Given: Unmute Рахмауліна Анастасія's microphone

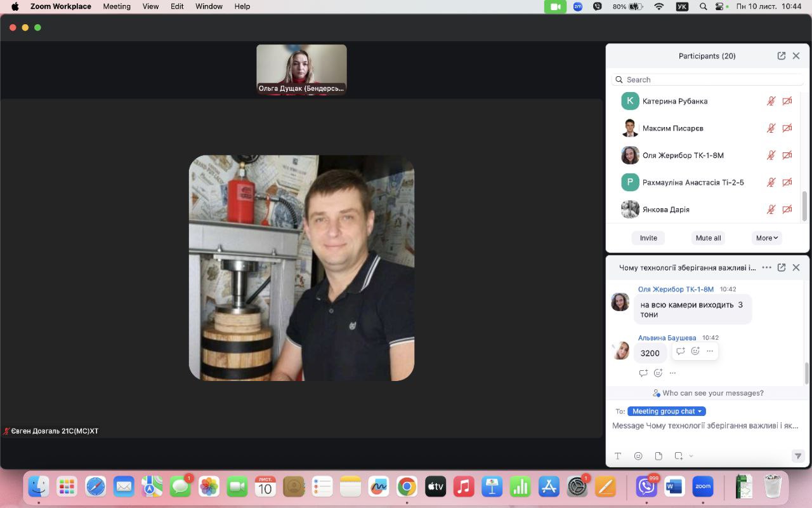Looking at the screenshot, I should (771, 182).
